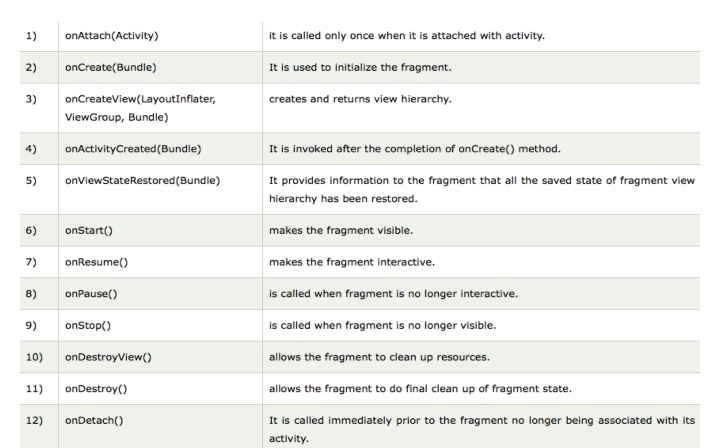The height and width of the screenshot is (448, 720).
Task: Click the onAttach(Activity) method name
Action: click(111, 36)
